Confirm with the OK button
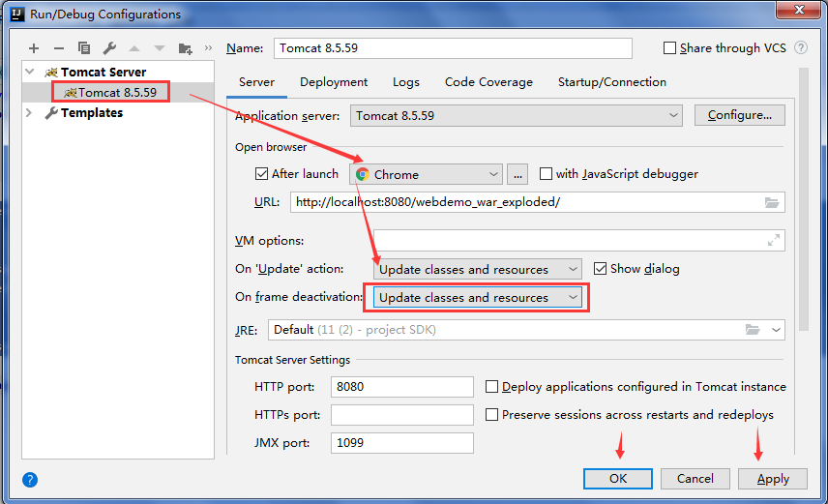Screen dimensions: 828x504 coord(618,479)
